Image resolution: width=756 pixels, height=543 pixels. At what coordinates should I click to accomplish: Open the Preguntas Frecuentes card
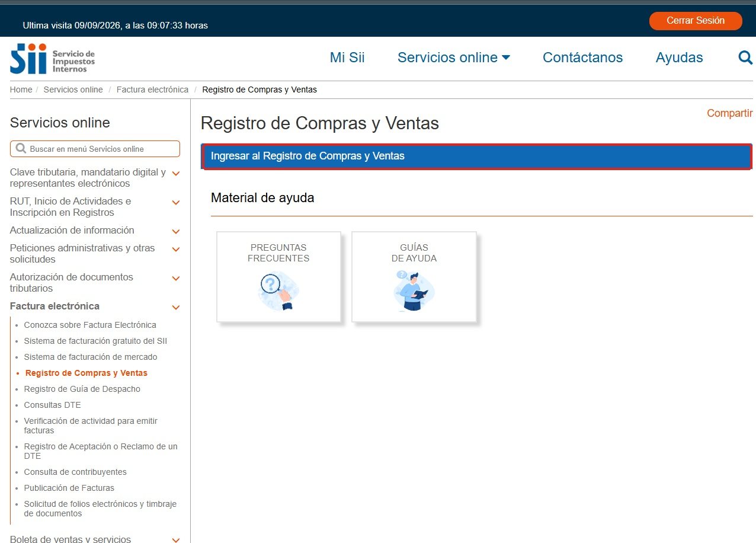click(x=278, y=277)
